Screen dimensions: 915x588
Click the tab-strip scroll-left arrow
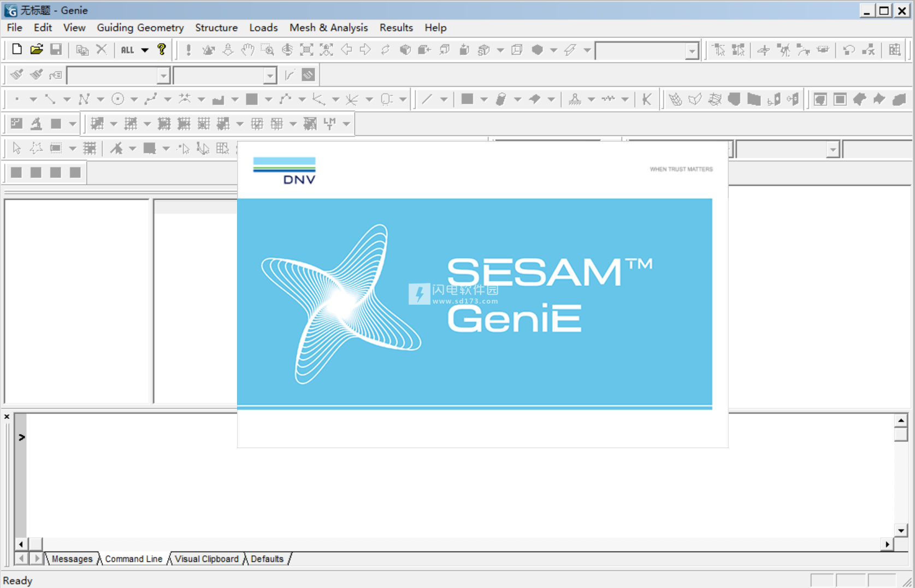pyautogui.click(x=21, y=559)
